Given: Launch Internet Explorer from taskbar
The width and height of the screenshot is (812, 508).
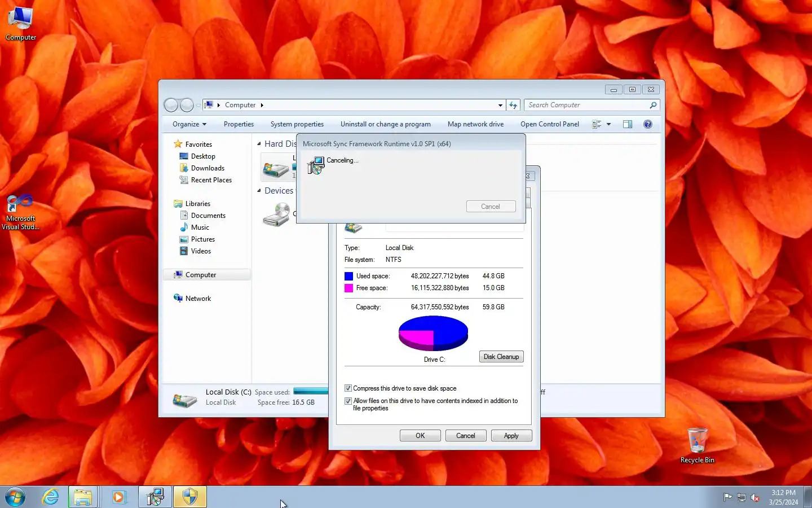Looking at the screenshot, I should point(51,497).
